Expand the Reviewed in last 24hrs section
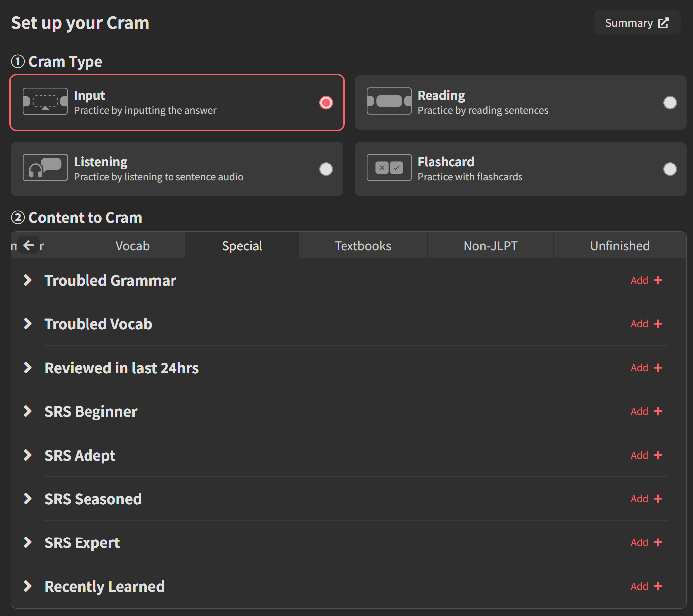This screenshot has height=616, width=693. click(x=28, y=368)
